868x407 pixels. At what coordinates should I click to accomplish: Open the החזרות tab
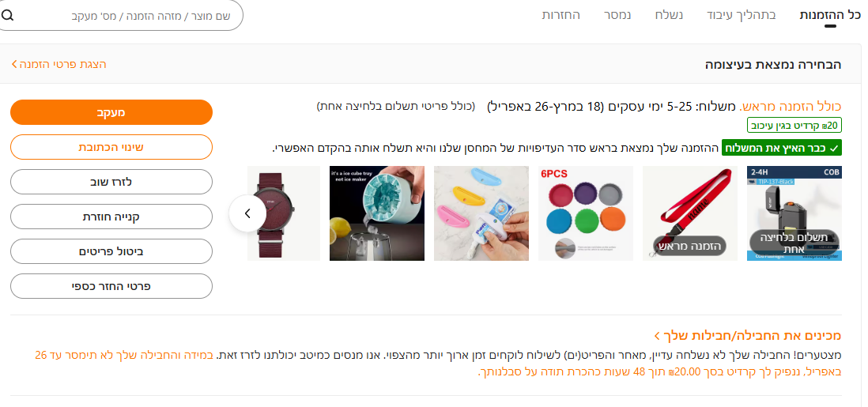tap(560, 15)
